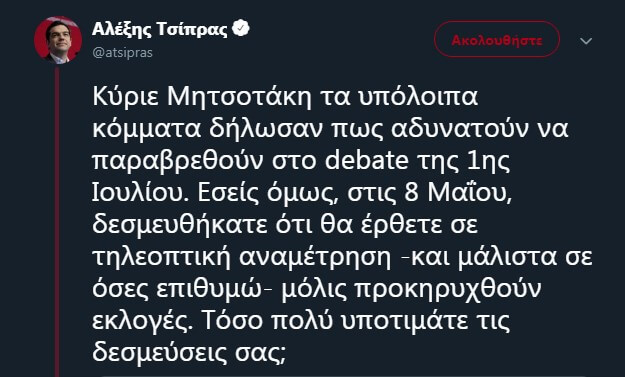This screenshot has height=377, width=625.
Task: Open Alexis Tsipras profile avatar photo
Action: [x=58, y=40]
